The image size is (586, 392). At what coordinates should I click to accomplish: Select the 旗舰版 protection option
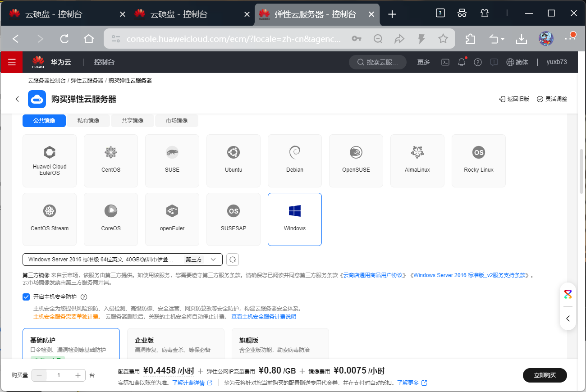point(280,344)
